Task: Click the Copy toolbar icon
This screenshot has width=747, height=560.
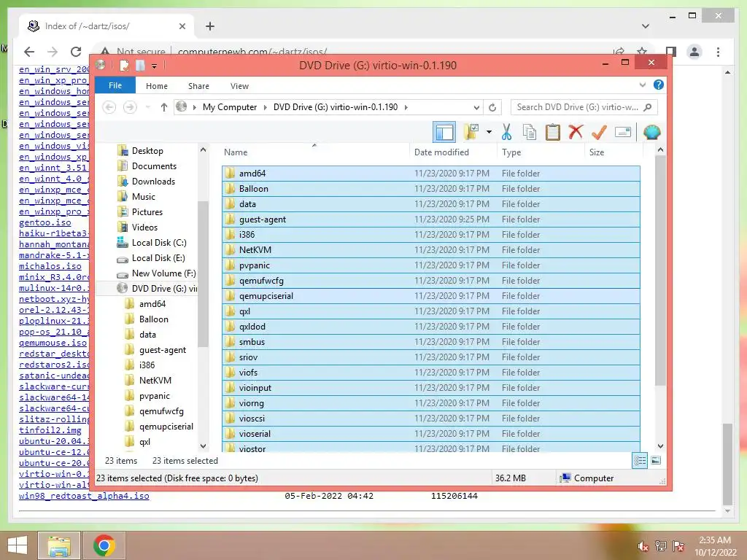Action: click(x=530, y=132)
